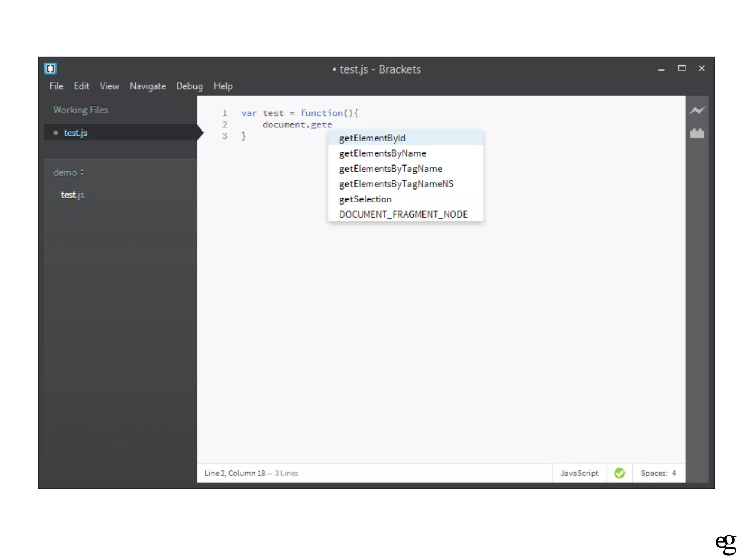Click the green lint status checkmark
The height and width of the screenshot is (560, 747).
[619, 473]
